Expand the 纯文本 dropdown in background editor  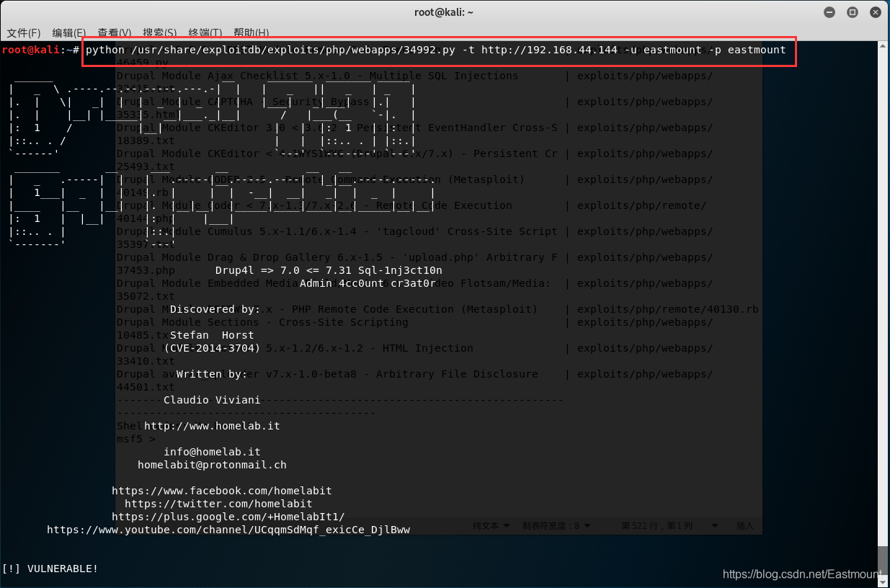pos(491,526)
